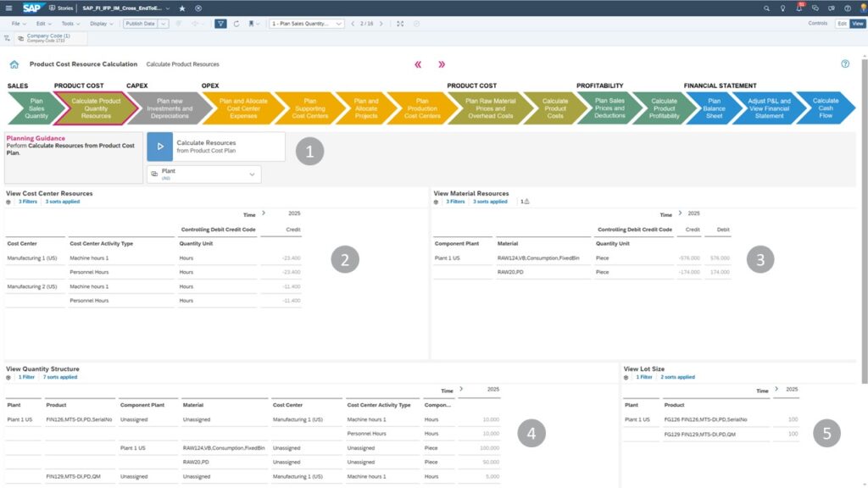Advance with the pink right double chevrons
Viewport: 868px width, 488px height.
pyautogui.click(x=442, y=64)
